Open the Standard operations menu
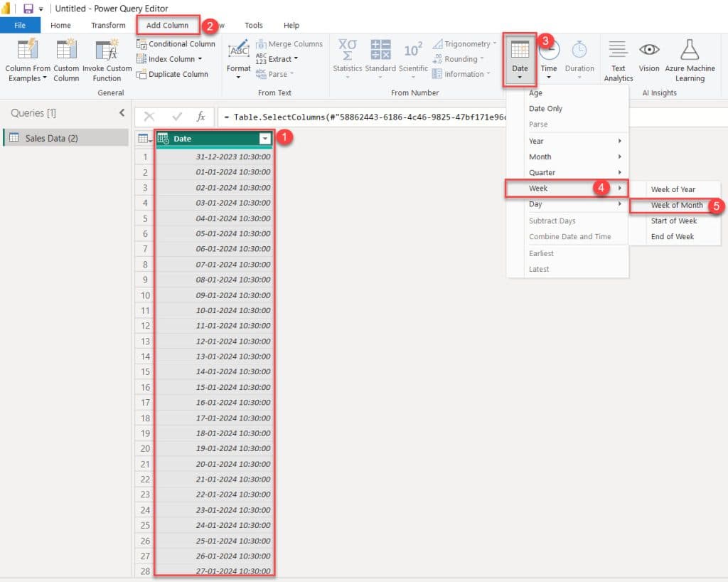The height and width of the screenshot is (582, 728). point(380,58)
